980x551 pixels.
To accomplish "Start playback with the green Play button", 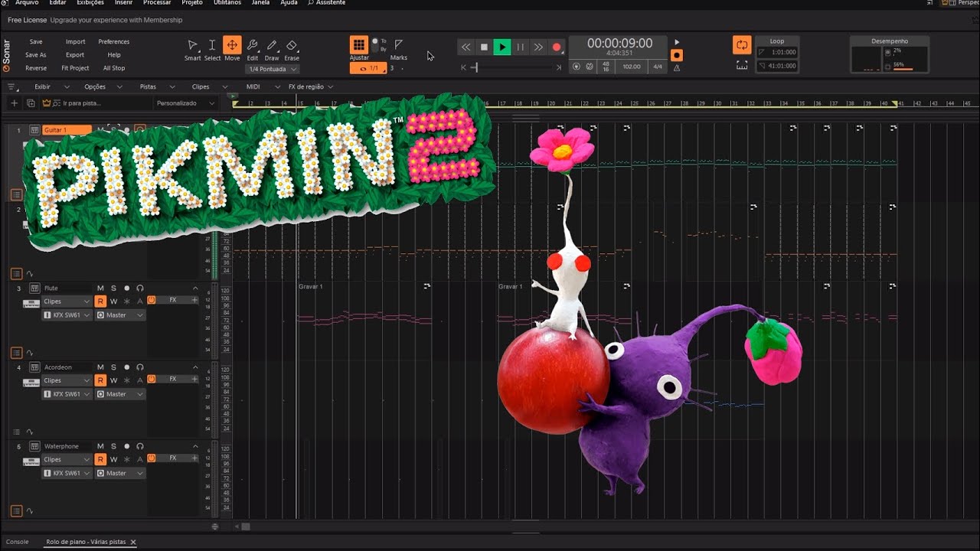I will point(502,47).
